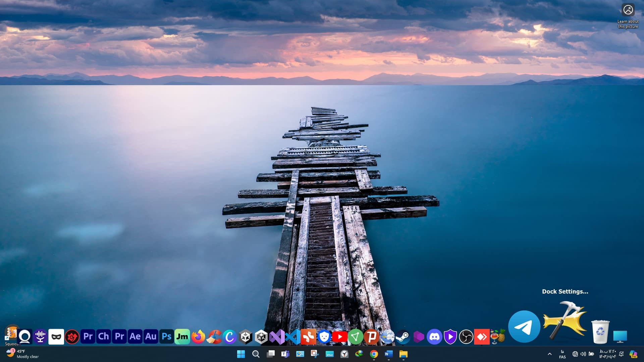Launch Snipping Tool from the taskbar
The image size is (644, 362).
[315, 354]
